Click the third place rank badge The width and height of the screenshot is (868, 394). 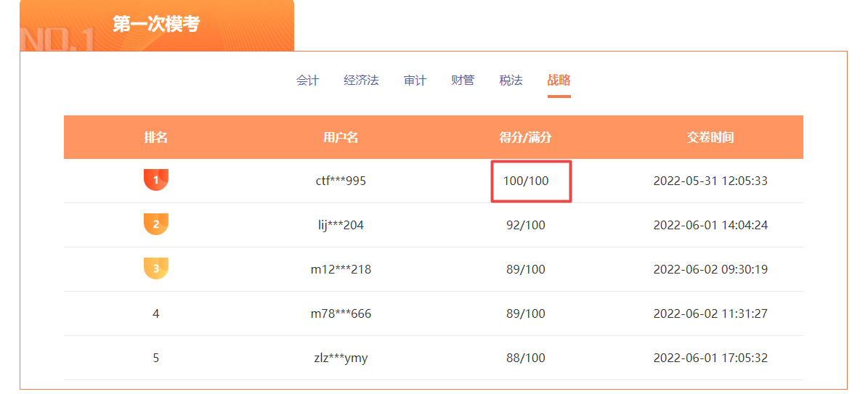(x=155, y=268)
